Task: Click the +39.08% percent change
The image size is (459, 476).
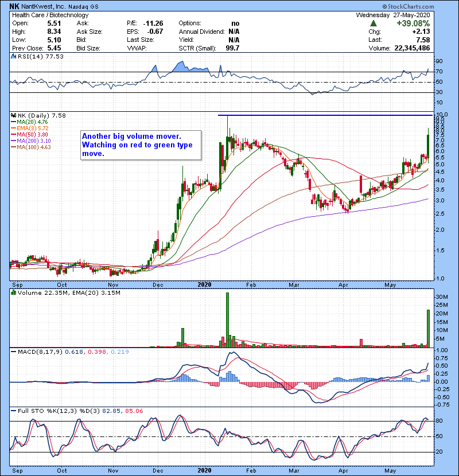Action: point(413,24)
